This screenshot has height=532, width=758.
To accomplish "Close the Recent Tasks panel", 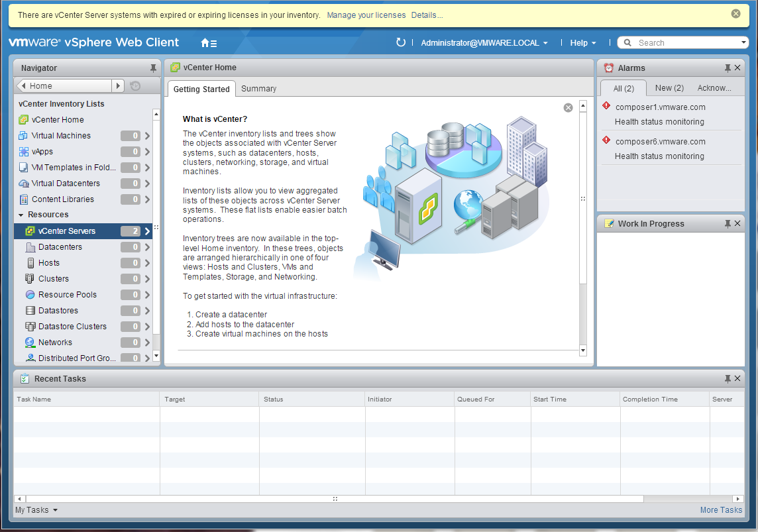I will pos(737,378).
